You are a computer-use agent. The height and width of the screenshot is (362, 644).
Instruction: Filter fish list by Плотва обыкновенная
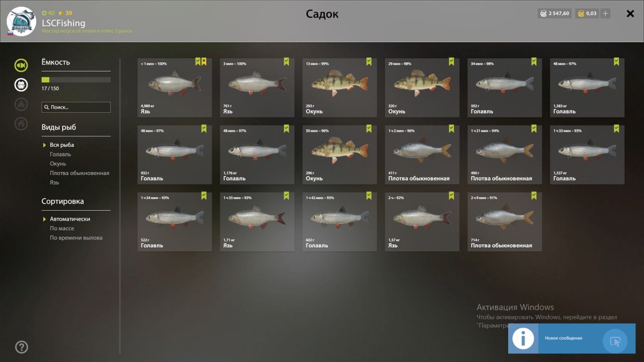79,173
